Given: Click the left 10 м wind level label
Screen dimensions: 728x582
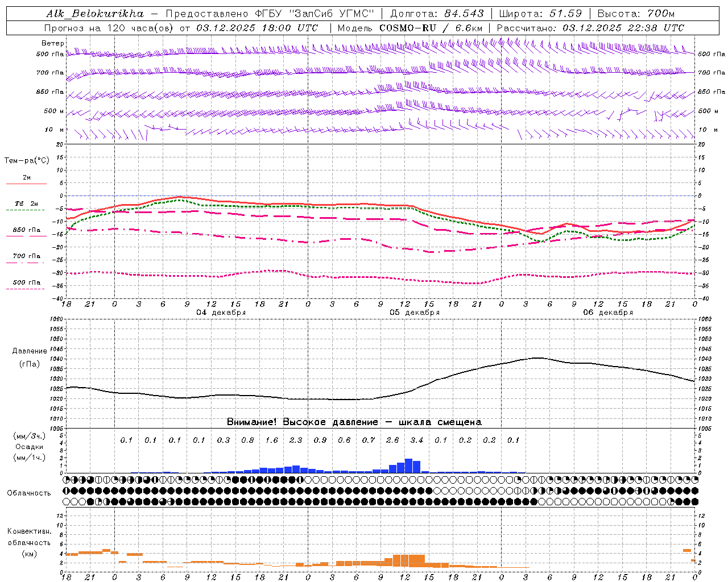Looking at the screenshot, I should pyautogui.click(x=55, y=130).
